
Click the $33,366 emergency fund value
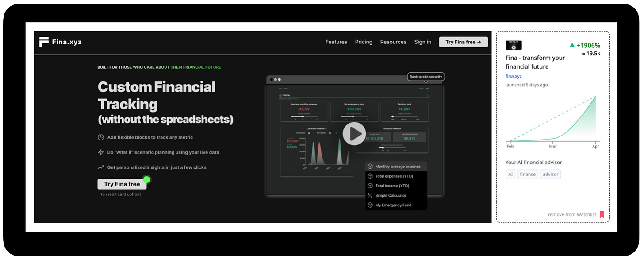[354, 109]
